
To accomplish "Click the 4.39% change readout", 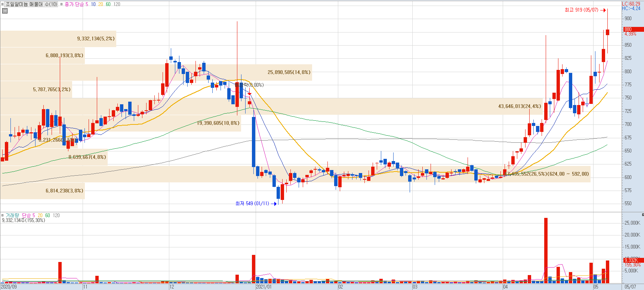I will [x=631, y=34].
